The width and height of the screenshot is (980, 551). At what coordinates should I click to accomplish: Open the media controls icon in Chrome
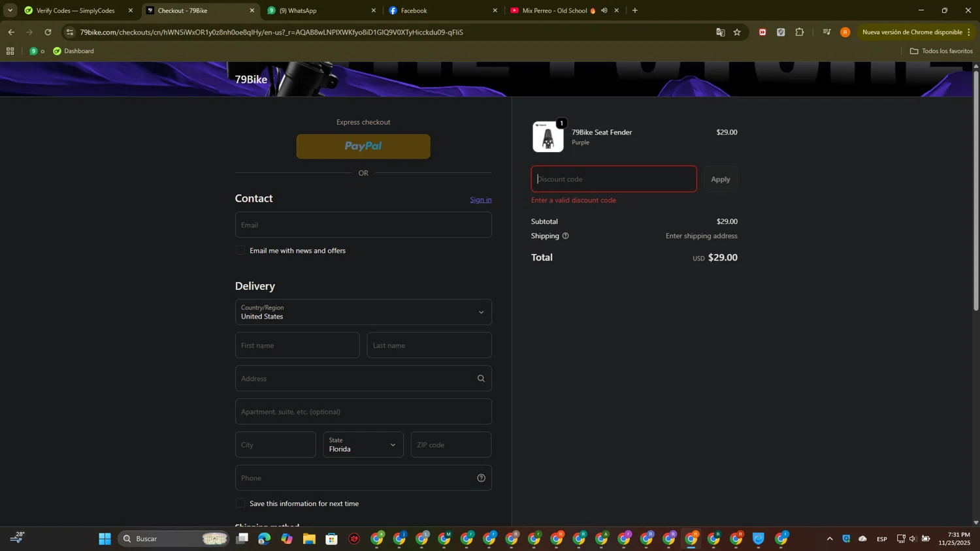click(826, 32)
